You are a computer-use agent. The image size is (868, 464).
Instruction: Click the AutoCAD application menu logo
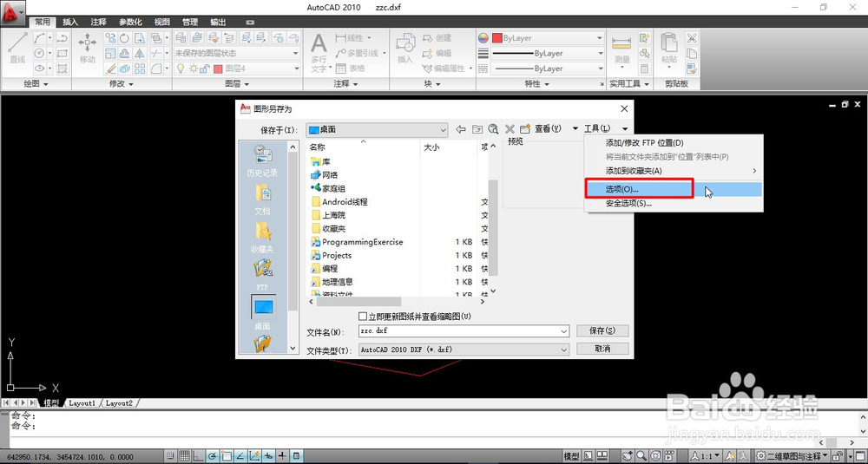click(12, 11)
